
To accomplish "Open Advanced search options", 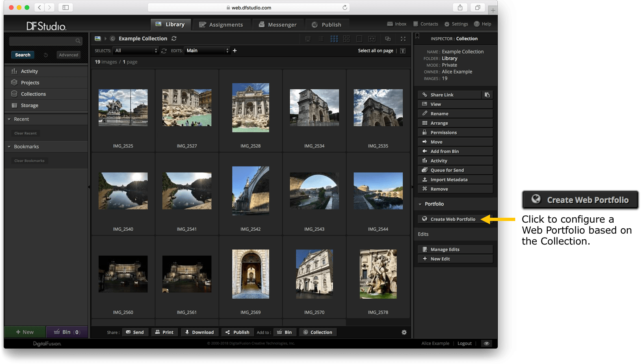I will click(x=68, y=55).
